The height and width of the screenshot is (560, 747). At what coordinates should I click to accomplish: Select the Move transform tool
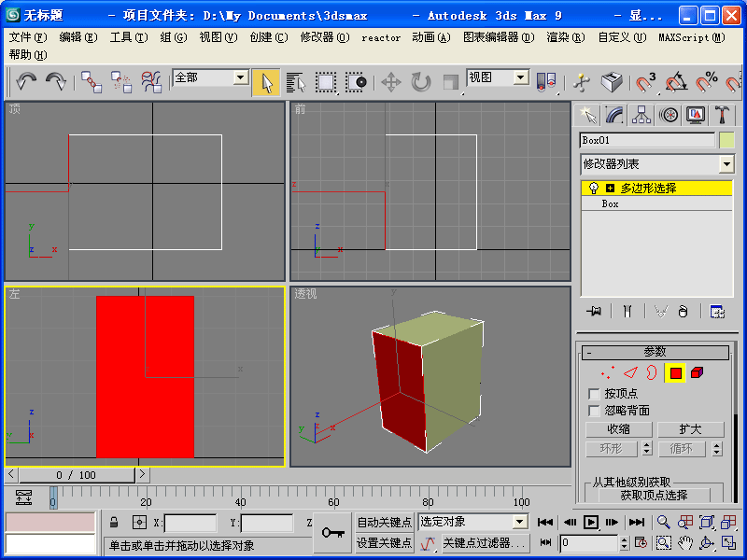[391, 82]
